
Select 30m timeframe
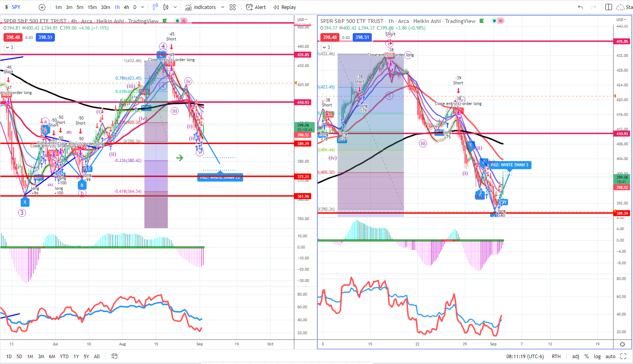[105, 7]
